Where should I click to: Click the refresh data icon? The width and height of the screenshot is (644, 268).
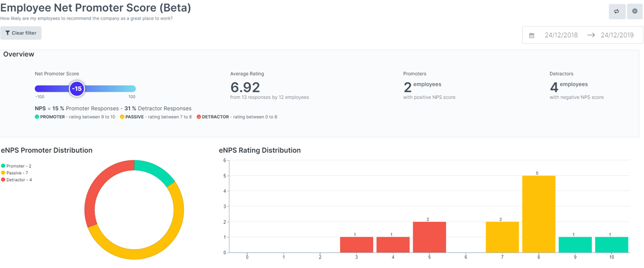[x=617, y=11]
